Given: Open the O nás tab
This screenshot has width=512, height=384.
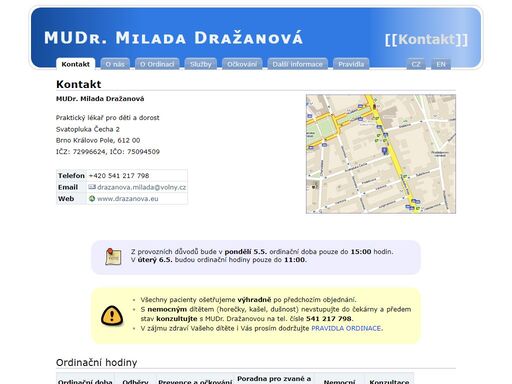Looking at the screenshot, I should click(x=115, y=64).
